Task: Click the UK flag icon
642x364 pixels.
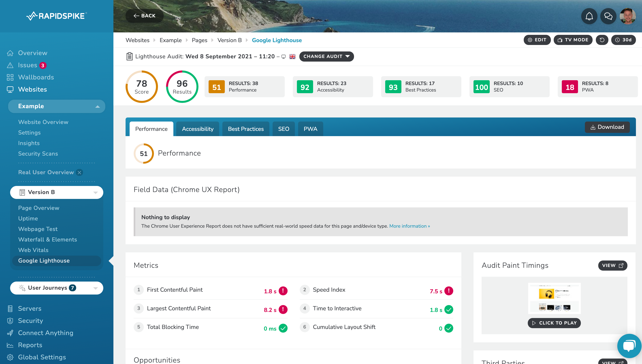Action: (292, 57)
